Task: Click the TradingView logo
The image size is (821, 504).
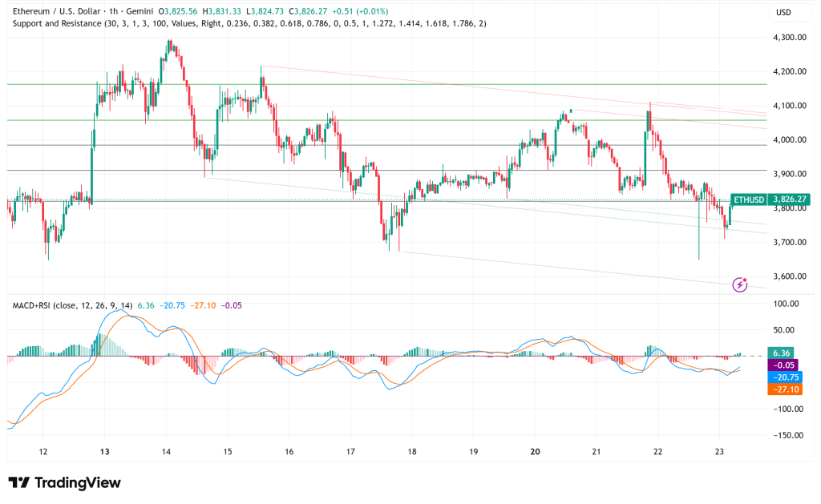Action: click(64, 482)
